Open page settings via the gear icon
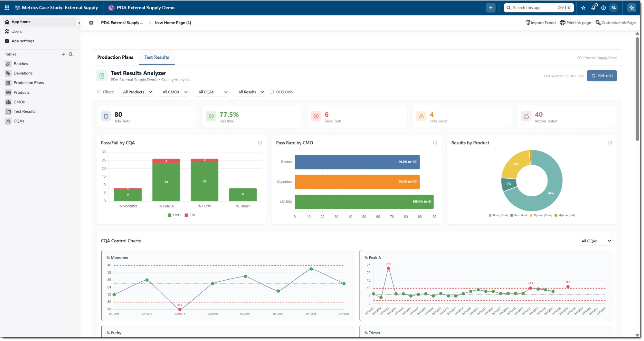 click(91, 23)
